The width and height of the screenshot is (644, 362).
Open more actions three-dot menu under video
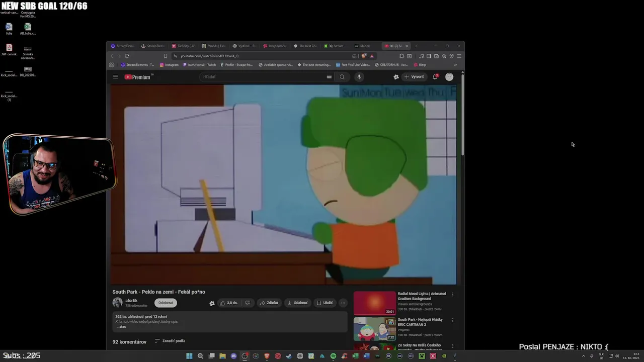[x=343, y=303]
